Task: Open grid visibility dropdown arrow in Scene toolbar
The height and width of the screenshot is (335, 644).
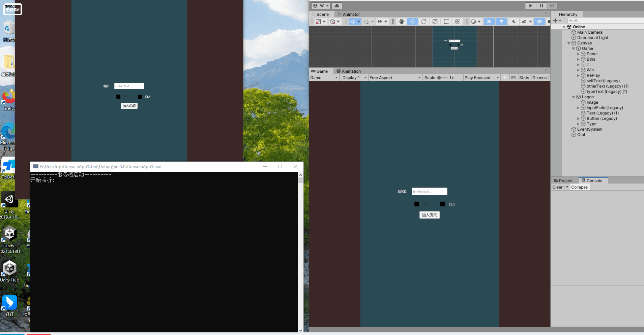Action: (x=359, y=22)
